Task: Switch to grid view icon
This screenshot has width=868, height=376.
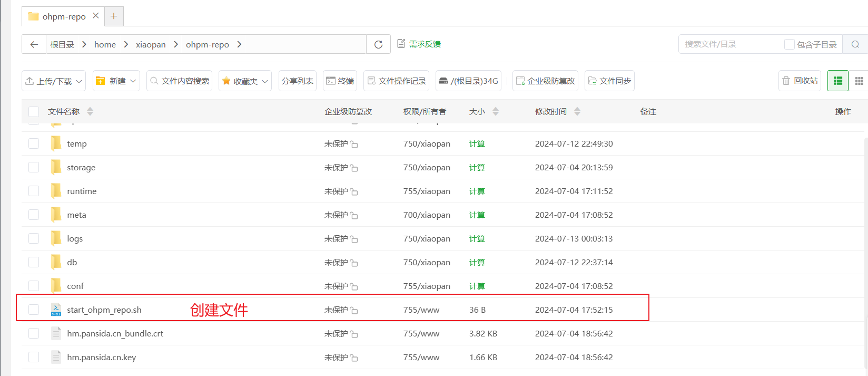Action: [859, 81]
